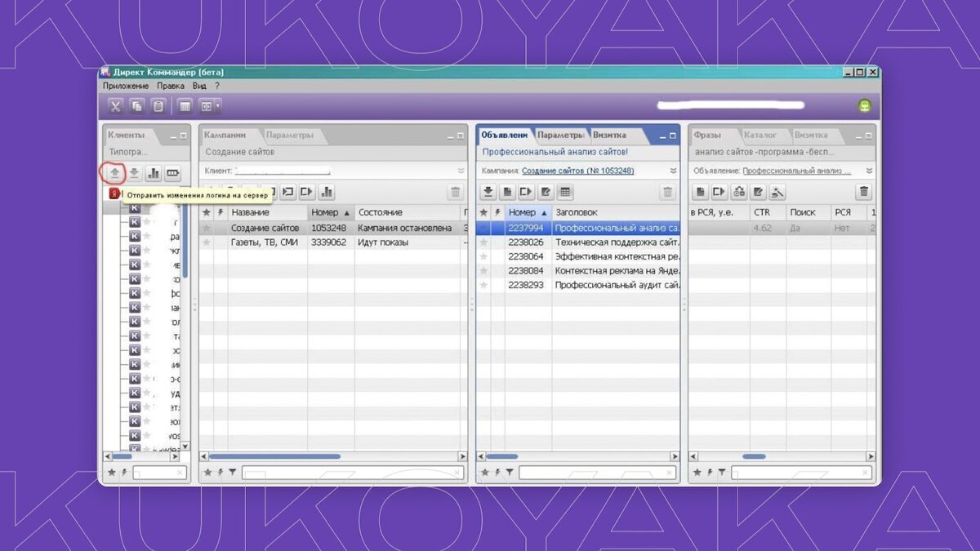Click the Кампании list horizontal scrollbar thumb
Screen dimensions: 980x551
[275, 456]
